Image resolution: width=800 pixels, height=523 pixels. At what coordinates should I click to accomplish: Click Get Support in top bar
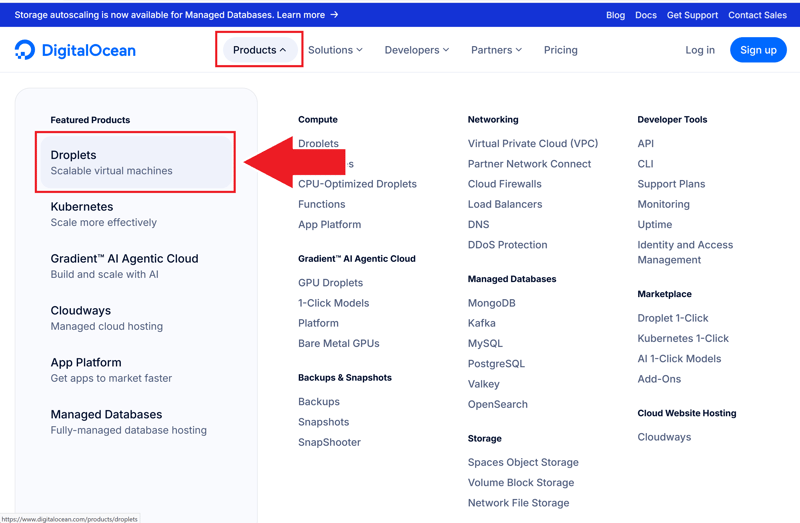click(x=692, y=15)
